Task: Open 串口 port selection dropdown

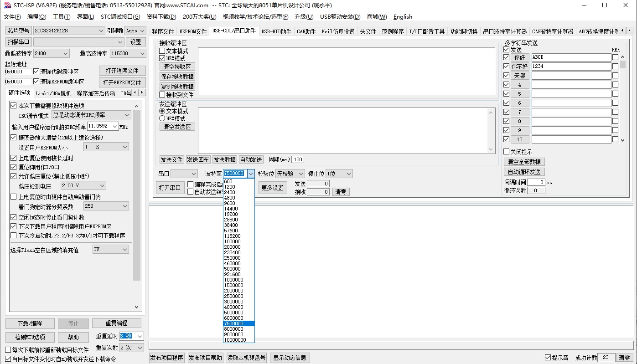Action: 184,174
